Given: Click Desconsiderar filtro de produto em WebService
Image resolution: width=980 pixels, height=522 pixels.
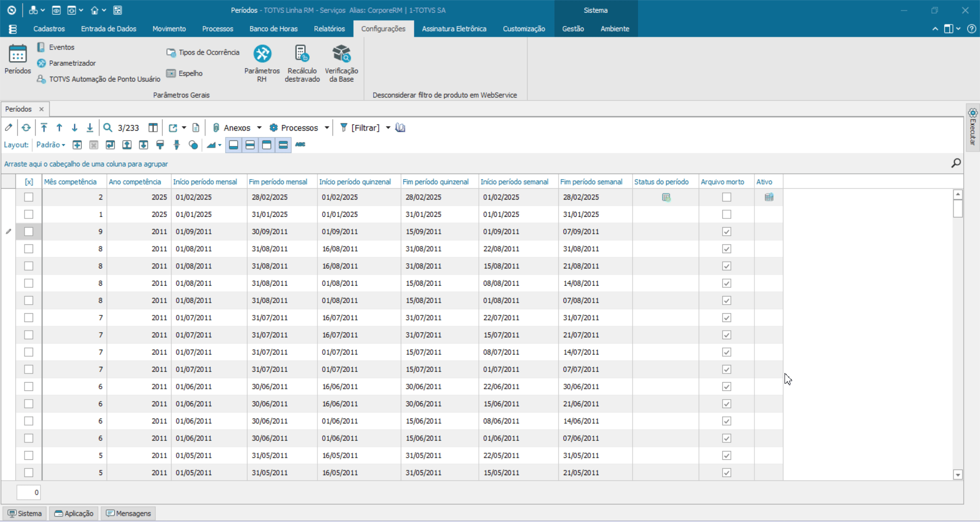Looking at the screenshot, I should 445,95.
